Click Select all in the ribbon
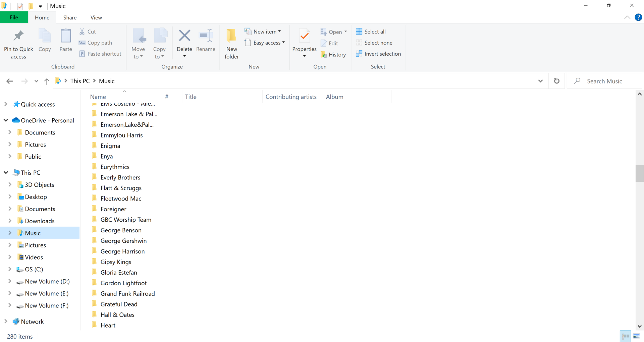Viewport: 644px width, 342px height. pyautogui.click(x=371, y=32)
